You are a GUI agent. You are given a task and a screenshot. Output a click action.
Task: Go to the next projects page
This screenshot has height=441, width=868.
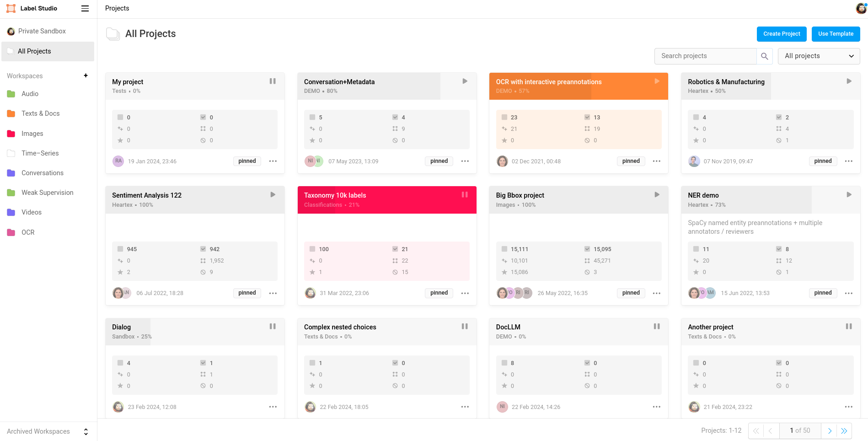[830, 430]
